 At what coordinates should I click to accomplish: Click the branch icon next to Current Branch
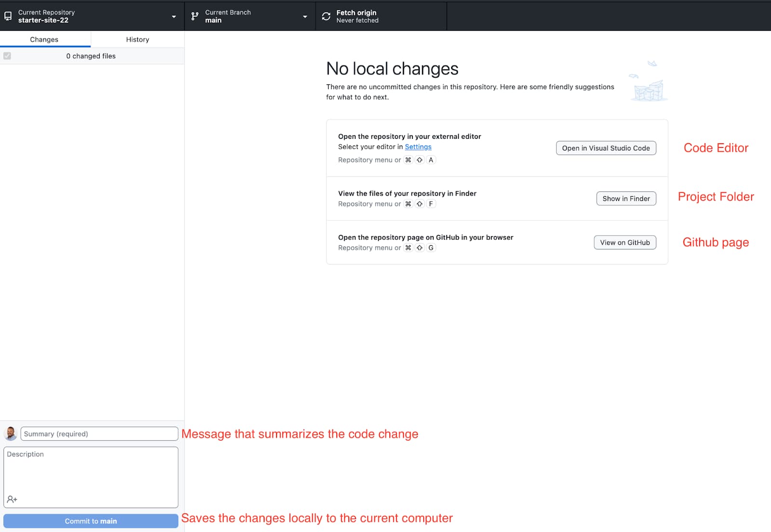(x=195, y=16)
